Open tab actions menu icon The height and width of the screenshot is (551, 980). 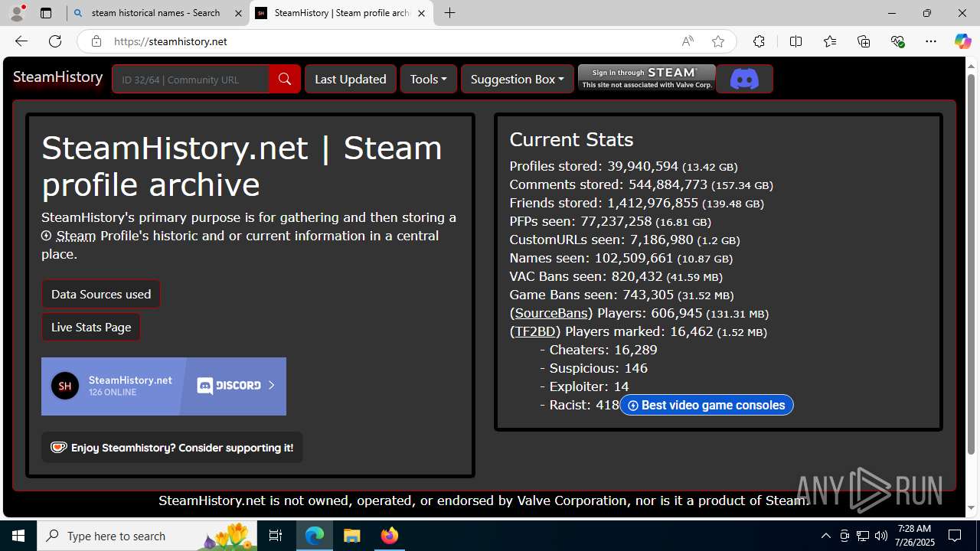46,13
